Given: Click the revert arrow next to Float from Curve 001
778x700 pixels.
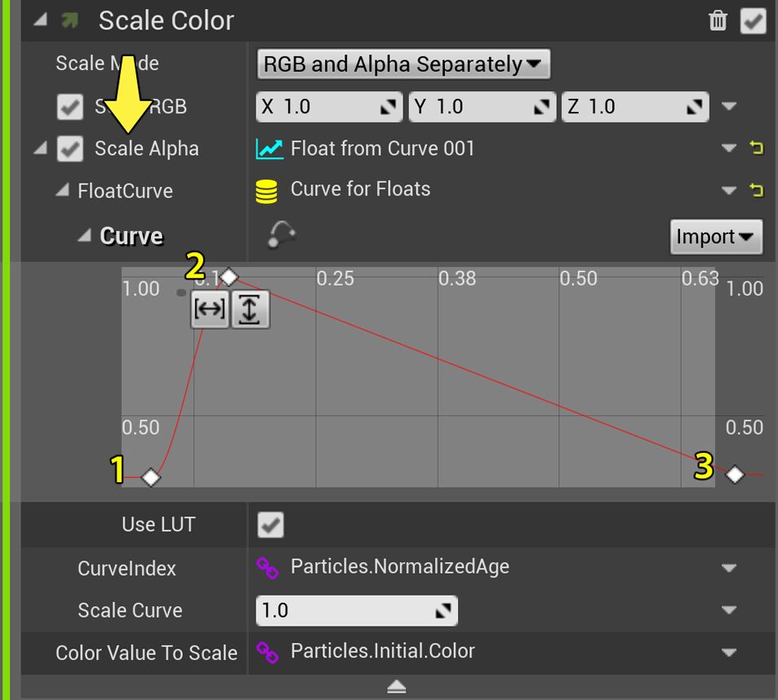Looking at the screenshot, I should click(x=756, y=148).
